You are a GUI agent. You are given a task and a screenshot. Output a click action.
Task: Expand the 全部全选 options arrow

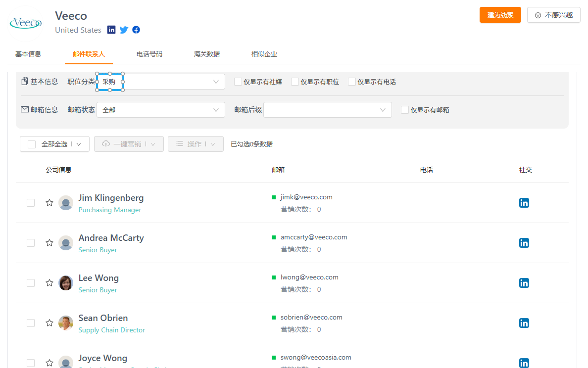click(79, 144)
